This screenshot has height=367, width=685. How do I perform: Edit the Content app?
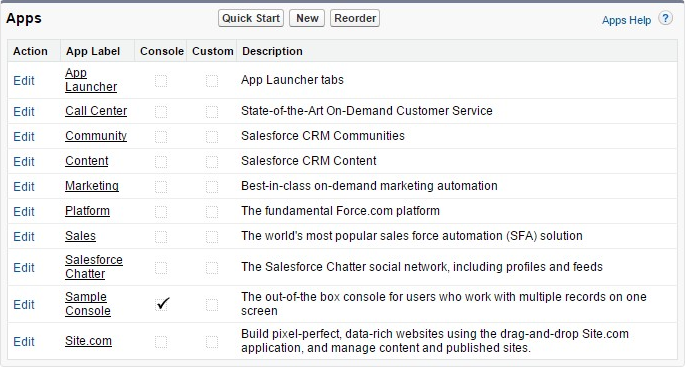[24, 162]
